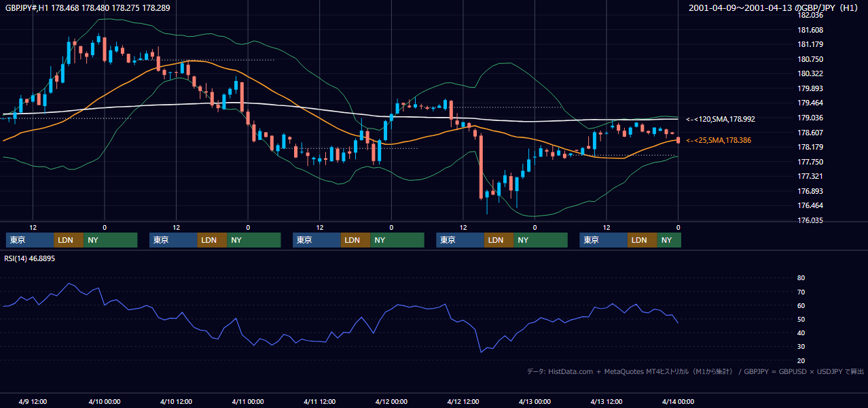Select the 4/12 12:00 time axis label

coord(463,401)
